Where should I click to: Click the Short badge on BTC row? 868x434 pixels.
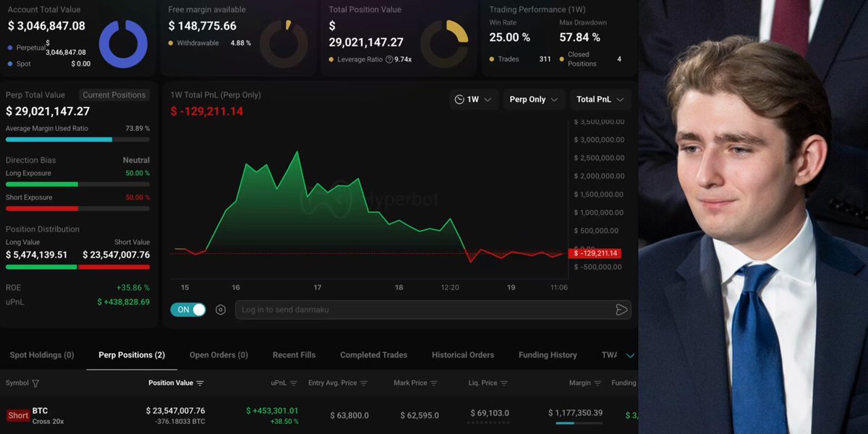[x=18, y=415]
